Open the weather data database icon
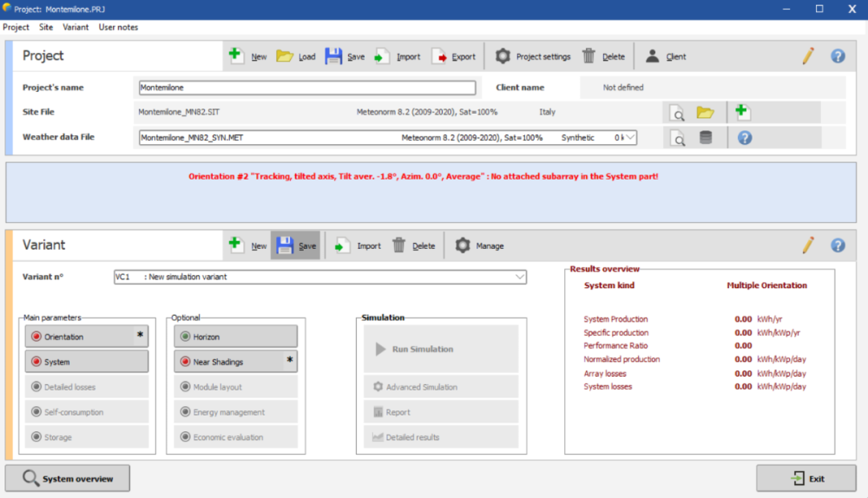 pyautogui.click(x=706, y=138)
